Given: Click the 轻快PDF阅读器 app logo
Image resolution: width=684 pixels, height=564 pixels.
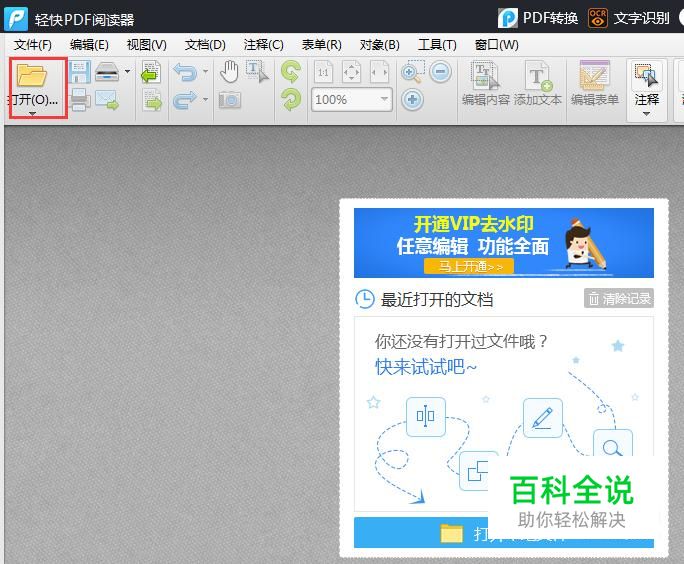Looking at the screenshot, I should point(16,19).
